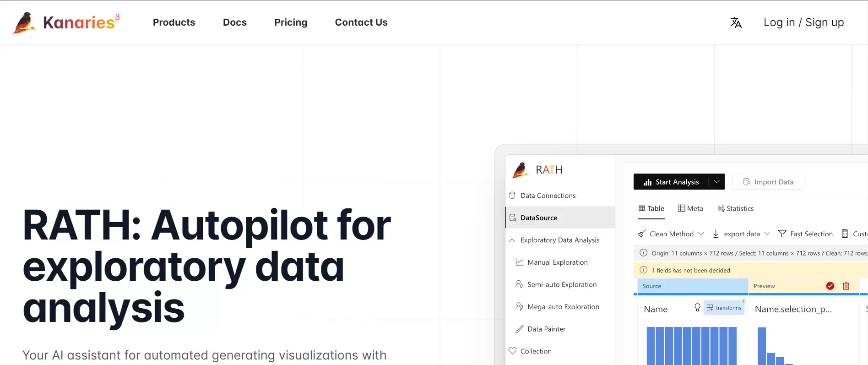
Task: Select the DataSource sidebar item
Action: point(539,218)
